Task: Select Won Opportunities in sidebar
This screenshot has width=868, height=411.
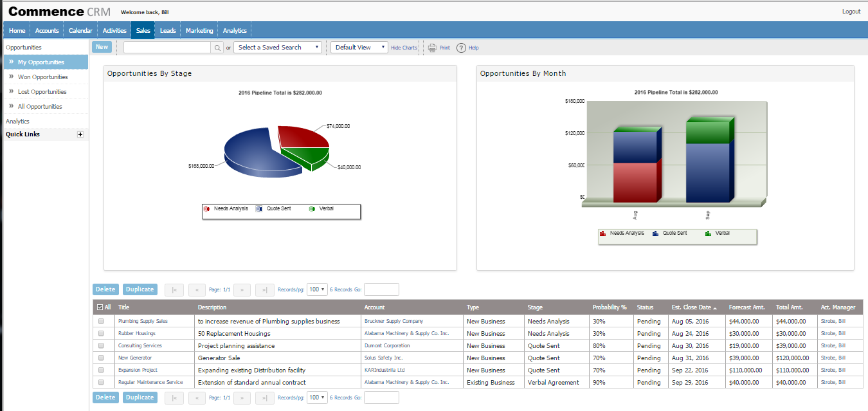Action: [x=46, y=77]
